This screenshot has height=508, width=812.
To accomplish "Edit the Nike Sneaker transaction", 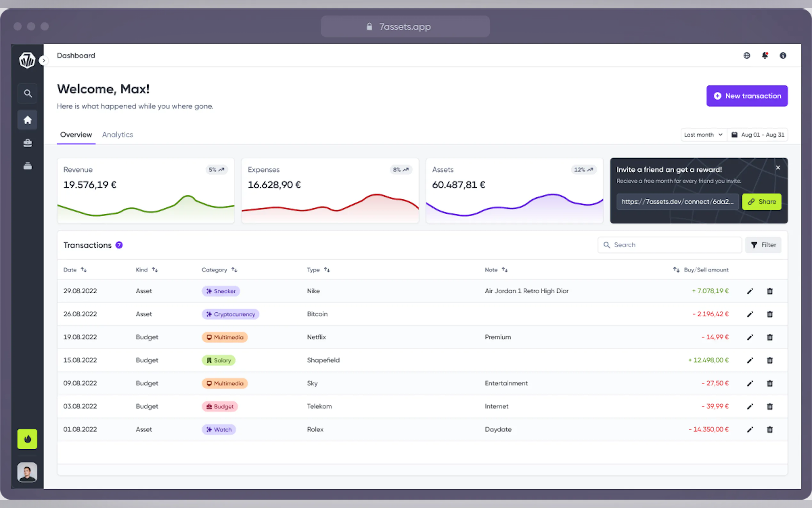I will 750,291.
